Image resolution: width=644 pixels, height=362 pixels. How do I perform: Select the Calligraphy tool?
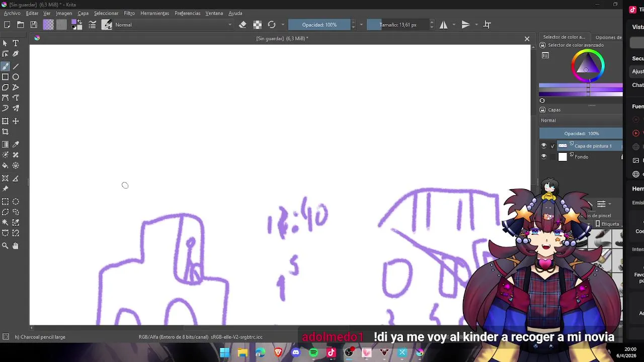coord(16,54)
